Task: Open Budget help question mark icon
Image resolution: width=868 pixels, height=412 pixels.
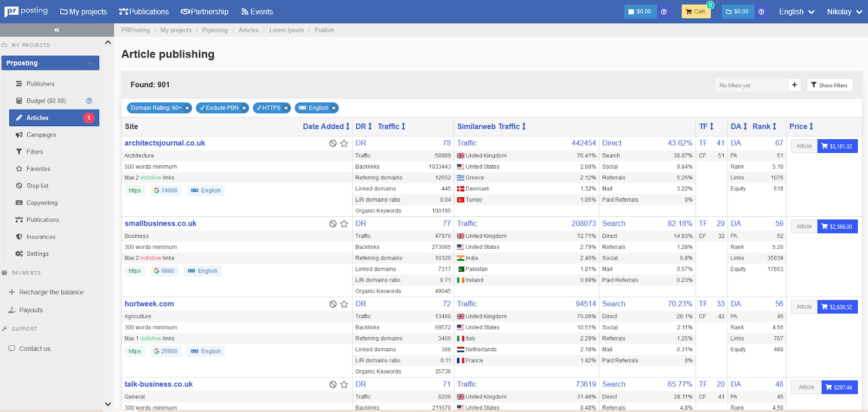Action: (89, 101)
